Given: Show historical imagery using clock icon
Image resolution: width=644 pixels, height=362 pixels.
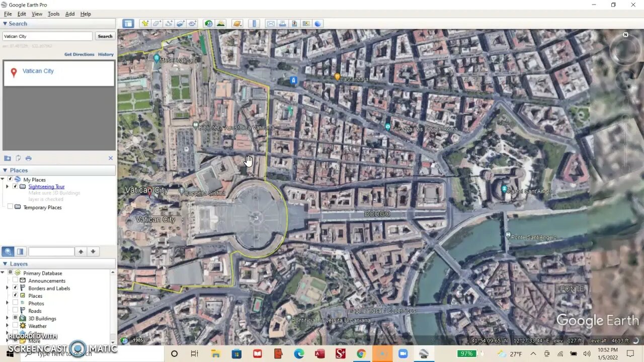Looking at the screenshot, I should (208, 24).
